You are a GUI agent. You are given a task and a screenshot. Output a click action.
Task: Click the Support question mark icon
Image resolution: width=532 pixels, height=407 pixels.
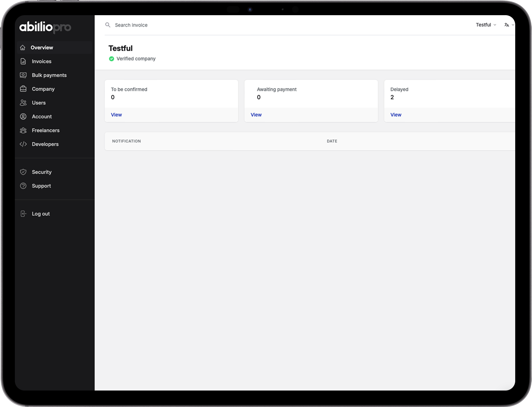23,186
